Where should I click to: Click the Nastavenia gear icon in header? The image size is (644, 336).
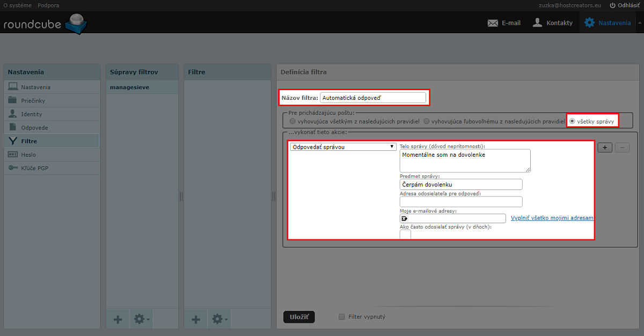pos(590,23)
